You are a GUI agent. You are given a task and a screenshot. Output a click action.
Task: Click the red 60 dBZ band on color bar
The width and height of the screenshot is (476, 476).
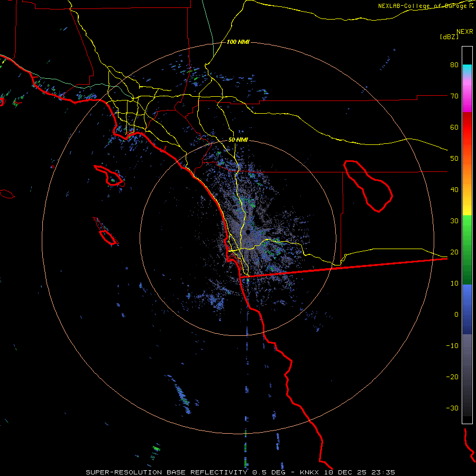click(467, 127)
